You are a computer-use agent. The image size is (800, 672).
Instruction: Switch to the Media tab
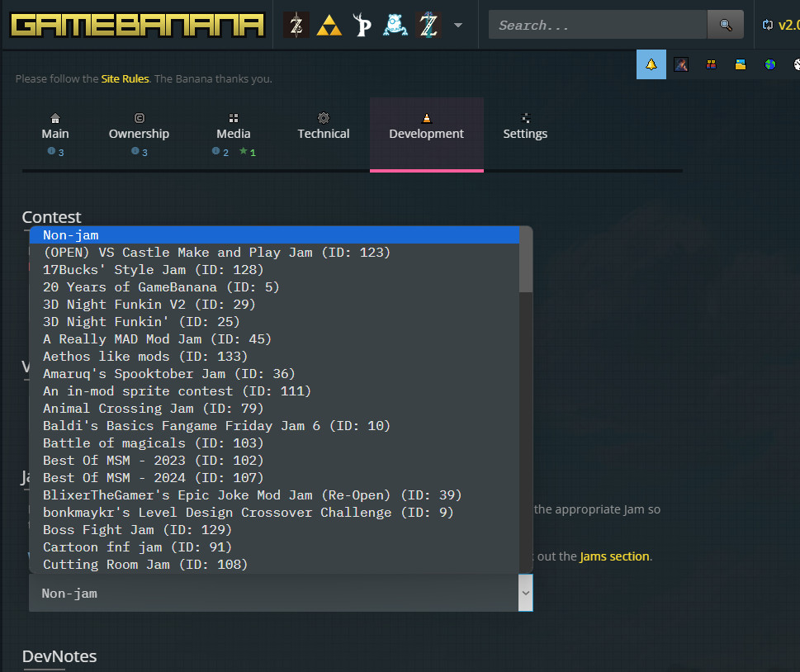pos(234,134)
